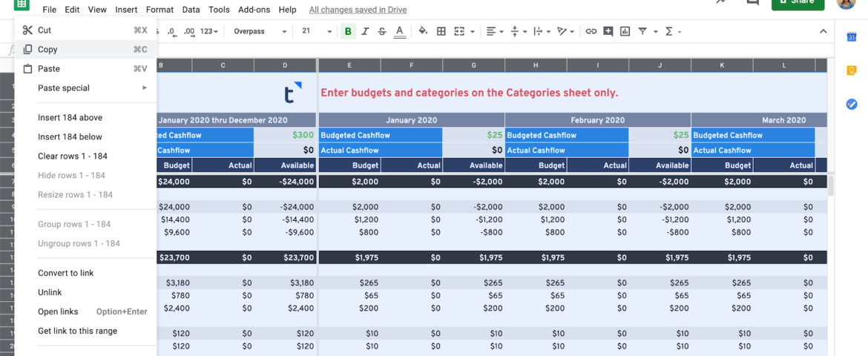Open the Tools menu
The height and width of the screenshot is (356, 868).
[219, 10]
